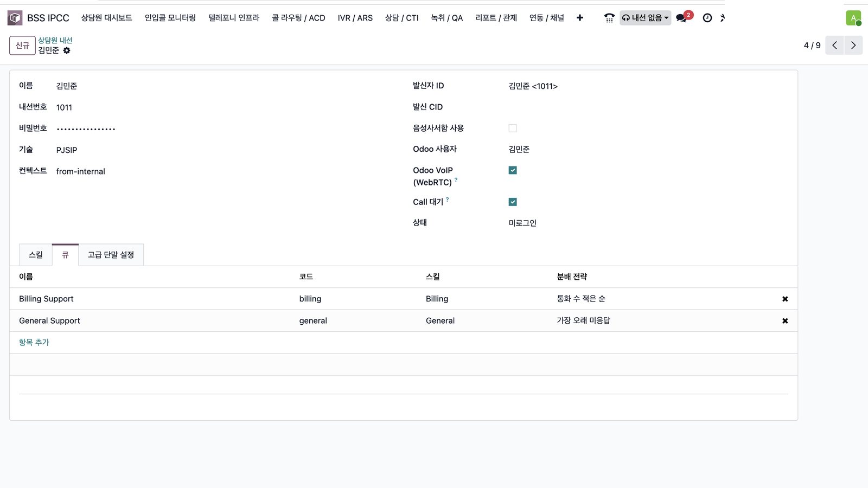This screenshot has height=488, width=868.
Task: Remove the General Support queue row
Action: pos(785,321)
